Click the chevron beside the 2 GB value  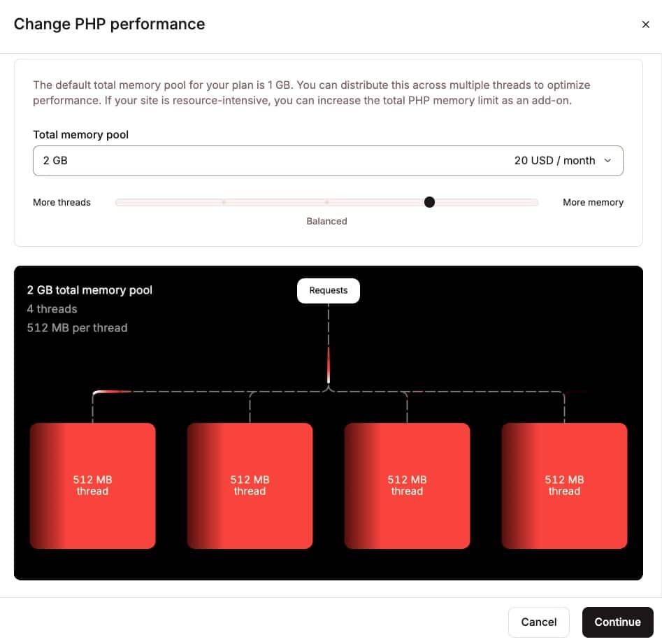[x=607, y=160]
